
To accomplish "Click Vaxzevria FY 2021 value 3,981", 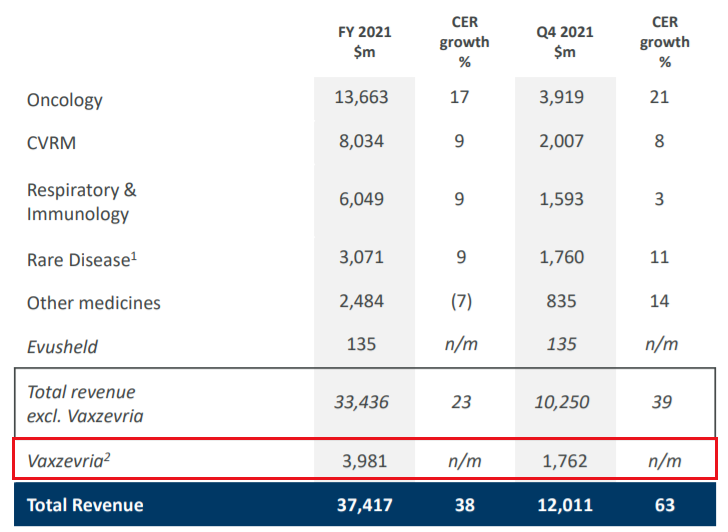I will coord(364,461).
